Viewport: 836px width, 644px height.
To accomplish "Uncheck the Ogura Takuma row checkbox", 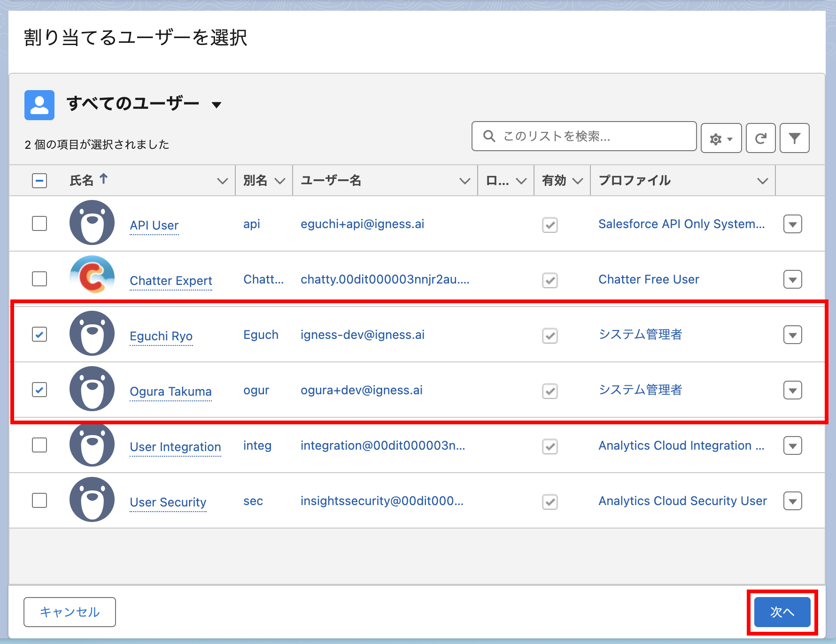I will pos(39,390).
